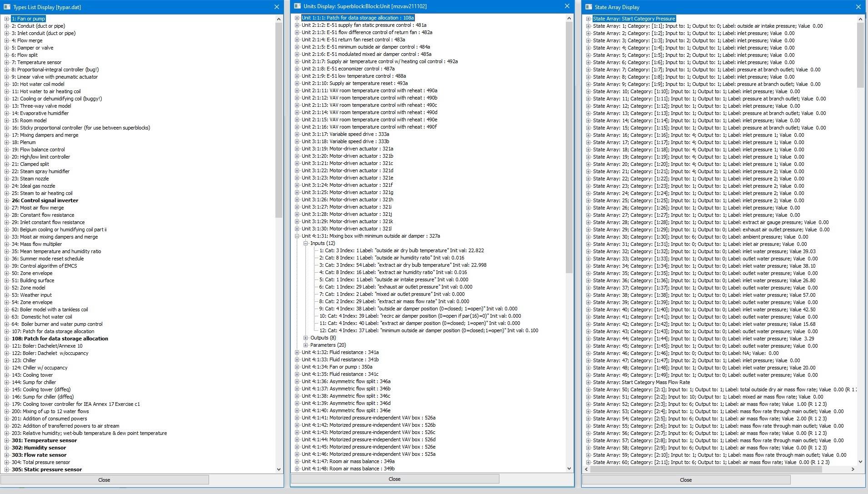Image resolution: width=868 pixels, height=494 pixels.
Task: Click State Array horizontal scrollbar right arrow
Action: 853,469
